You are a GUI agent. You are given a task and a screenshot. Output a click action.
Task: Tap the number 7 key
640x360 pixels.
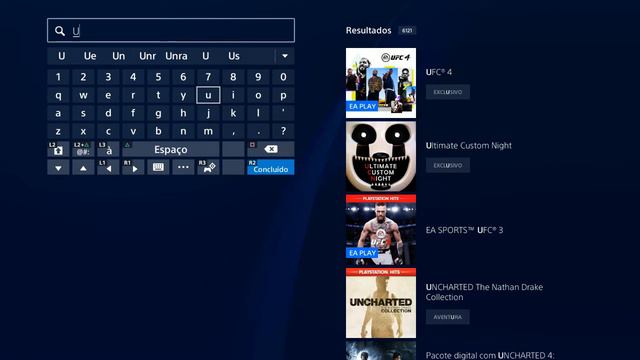click(208, 77)
